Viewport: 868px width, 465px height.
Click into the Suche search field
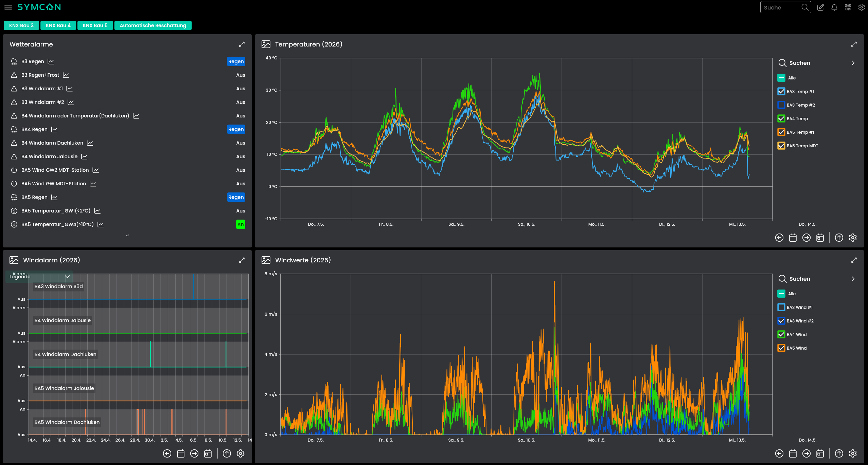pyautogui.click(x=781, y=7)
